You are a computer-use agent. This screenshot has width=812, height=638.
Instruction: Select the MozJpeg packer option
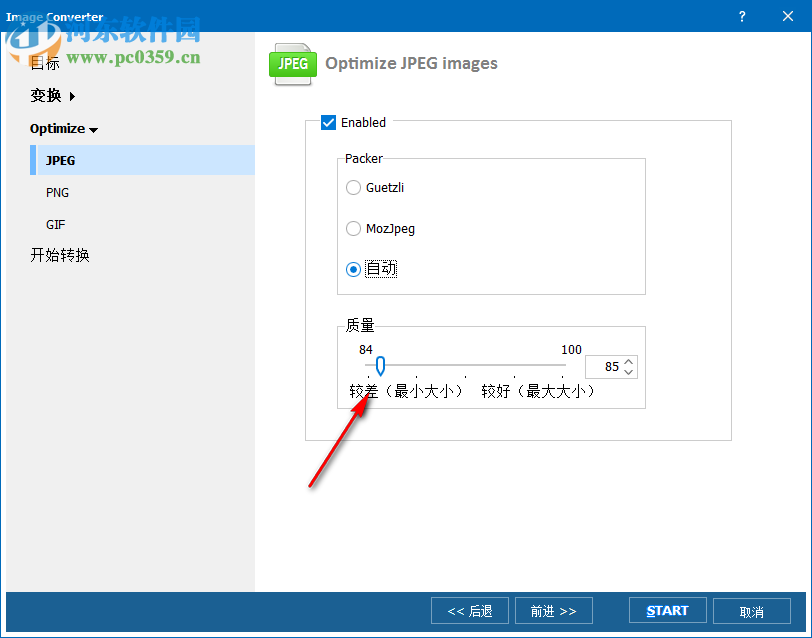pyautogui.click(x=353, y=228)
